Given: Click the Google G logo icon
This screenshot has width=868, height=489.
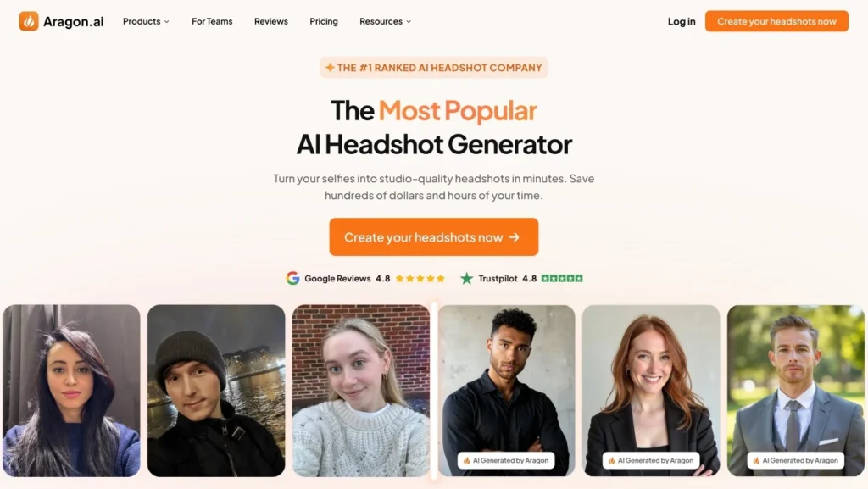Looking at the screenshot, I should click(292, 278).
